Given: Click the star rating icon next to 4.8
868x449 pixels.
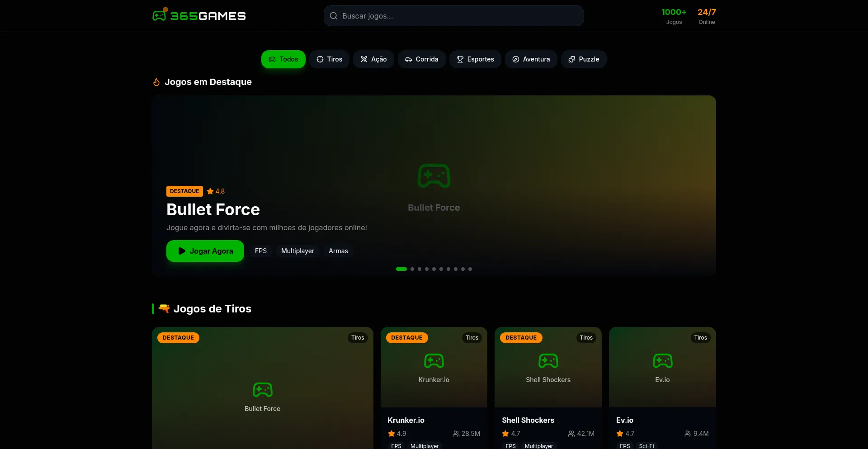Looking at the screenshot, I should click(210, 191).
